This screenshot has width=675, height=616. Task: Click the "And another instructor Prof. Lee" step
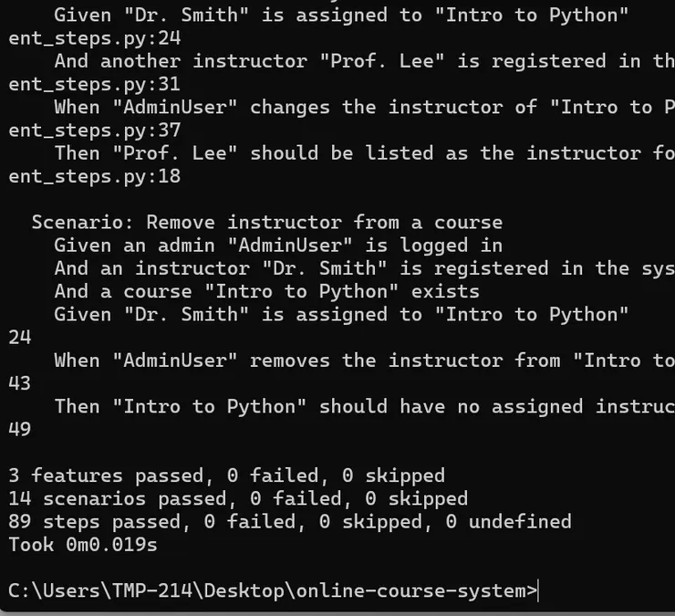[x=365, y=61]
